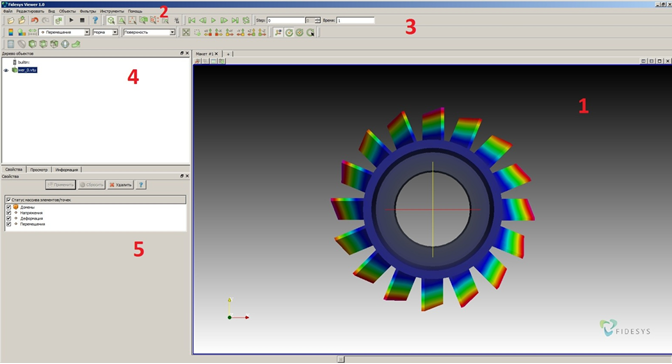672x364 pixels.
Task: Click the Play animation forward icon
Action: [x=213, y=20]
